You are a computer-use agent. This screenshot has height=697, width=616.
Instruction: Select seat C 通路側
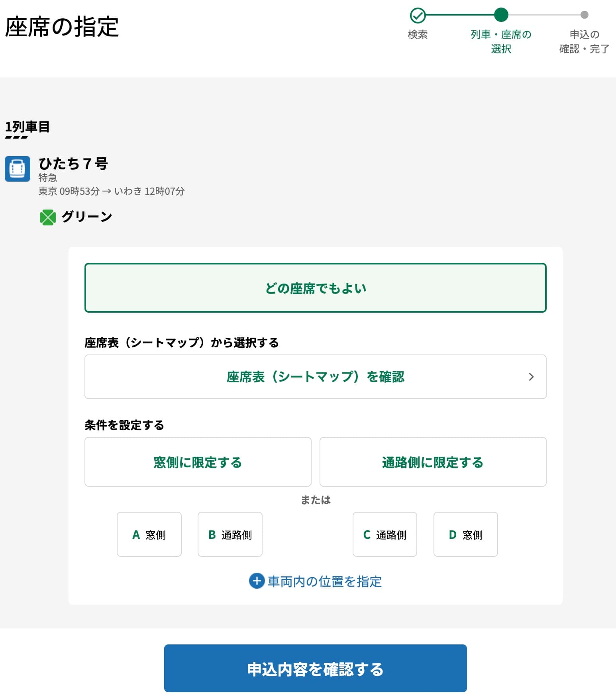pos(385,534)
